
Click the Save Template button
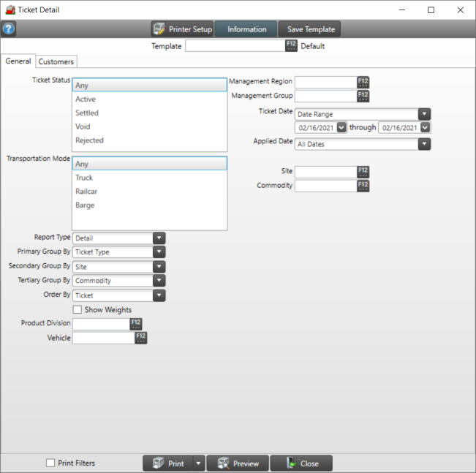(x=310, y=29)
